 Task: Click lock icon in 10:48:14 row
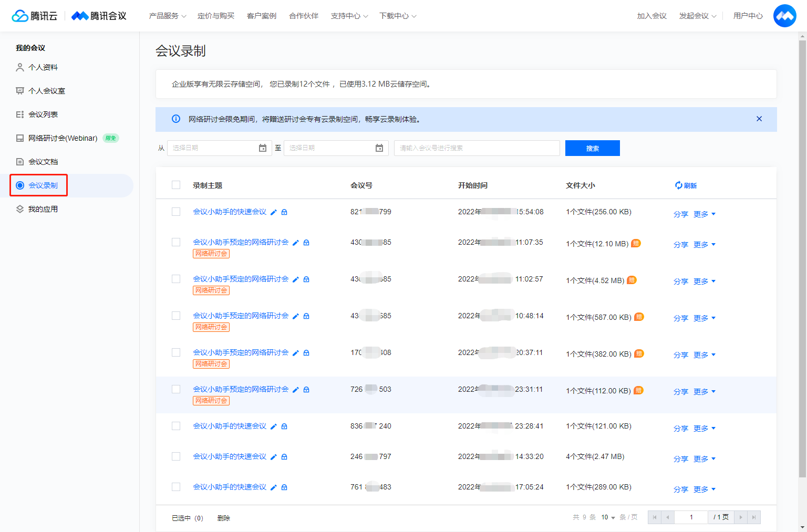point(306,316)
